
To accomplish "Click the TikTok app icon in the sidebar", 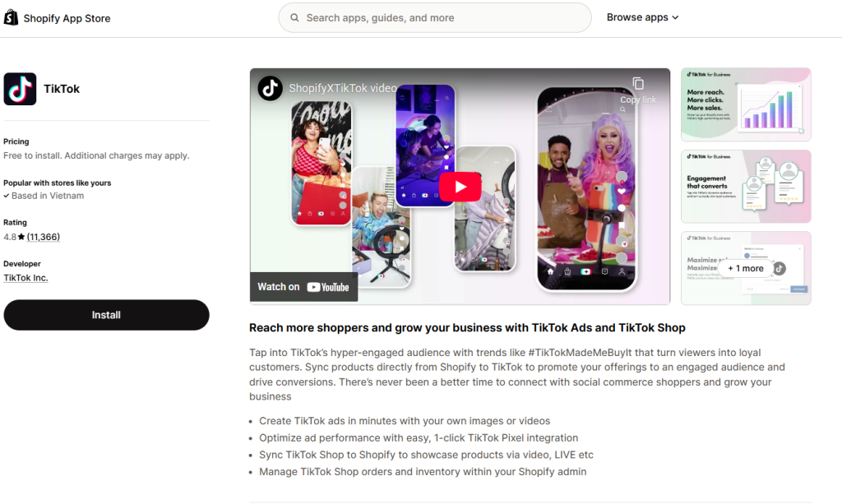I will coord(20,89).
